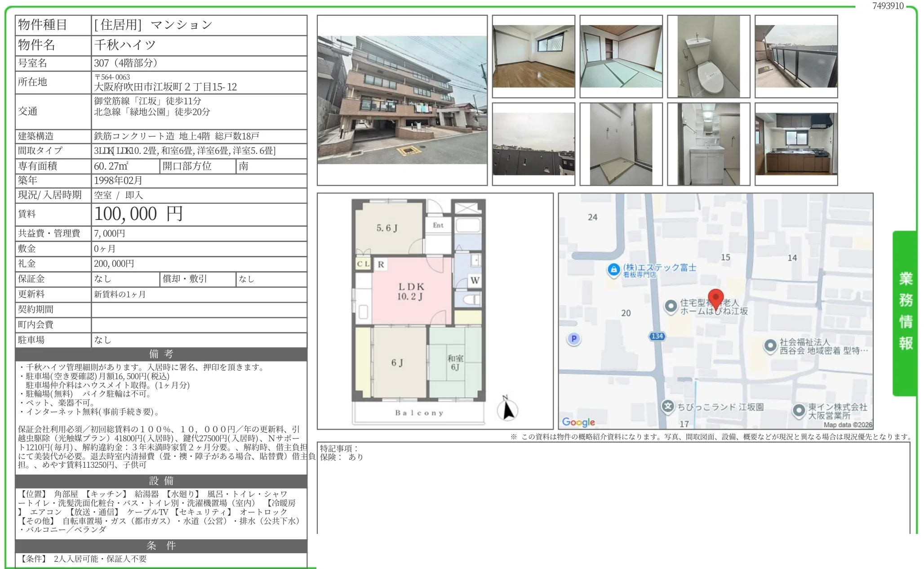Click route 134 road badge on map
This screenshot has height=569, width=924.
click(657, 336)
